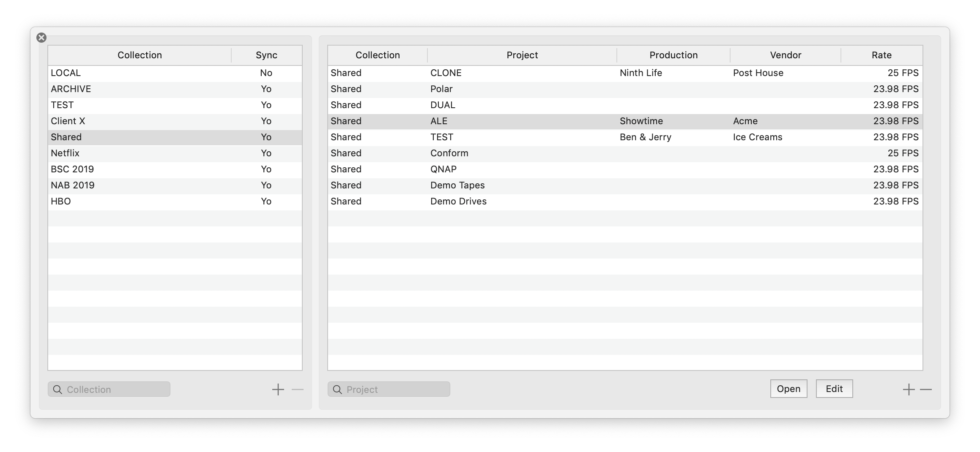
Task: Focus the Project search field
Action: pyautogui.click(x=389, y=389)
